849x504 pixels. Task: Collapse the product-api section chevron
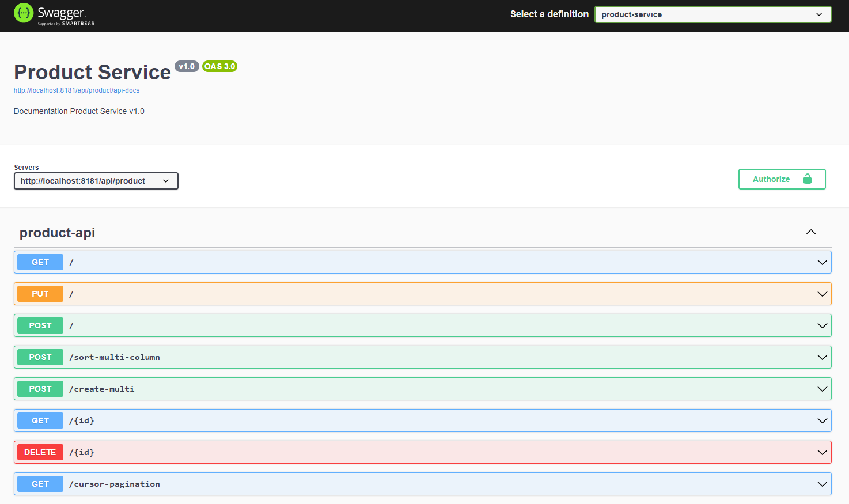click(x=811, y=232)
